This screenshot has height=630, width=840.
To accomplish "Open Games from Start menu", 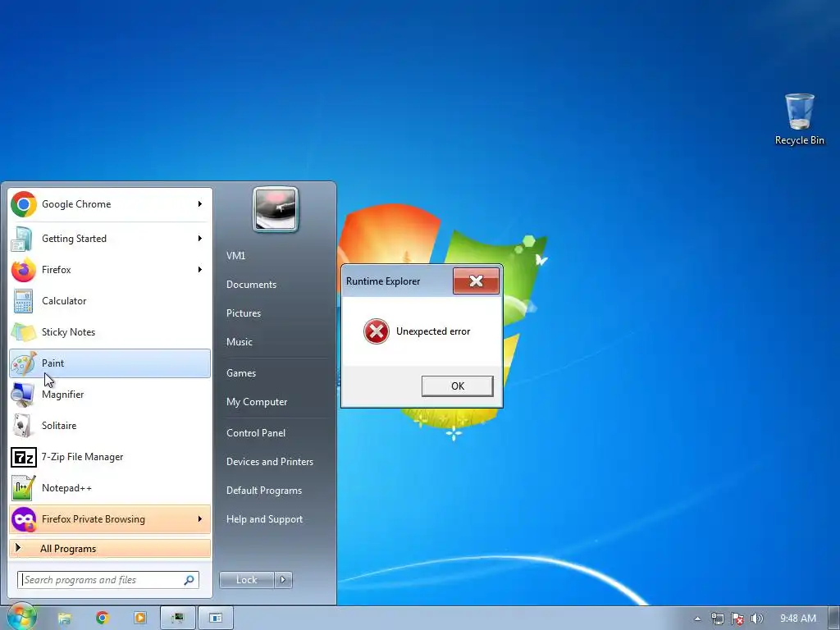I will coord(241,373).
